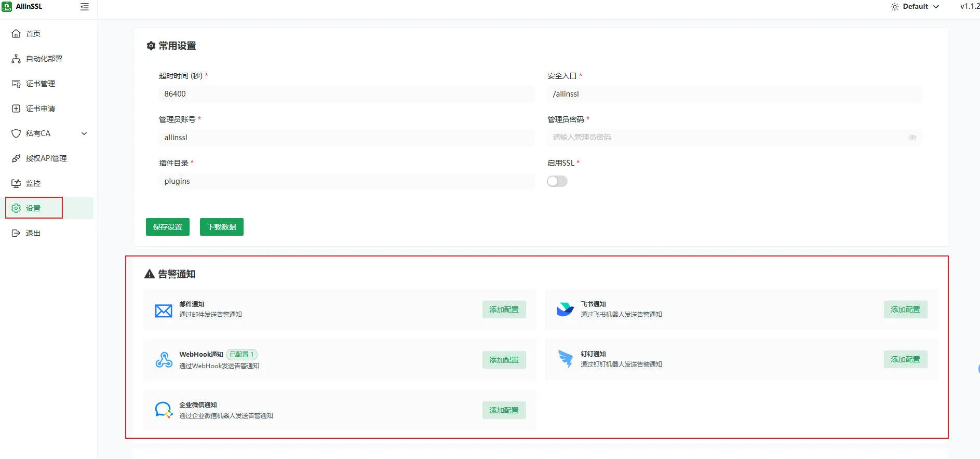Image resolution: width=980 pixels, height=459 pixels.
Task: Click the 插件目录 input field
Action: [x=346, y=181]
